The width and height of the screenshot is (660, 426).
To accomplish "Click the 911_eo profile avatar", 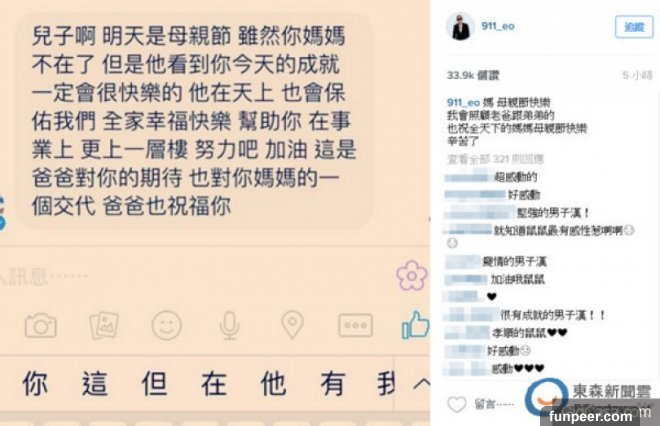I will coord(460,27).
